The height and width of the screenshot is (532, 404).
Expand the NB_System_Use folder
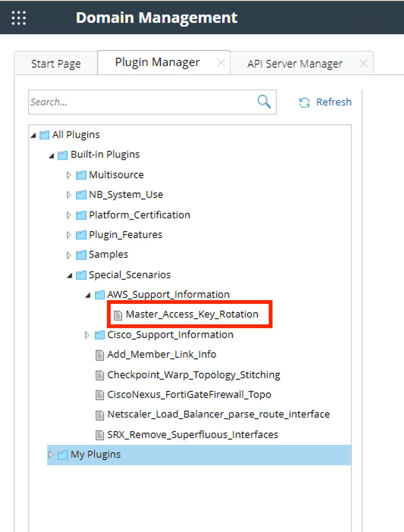[x=69, y=194]
